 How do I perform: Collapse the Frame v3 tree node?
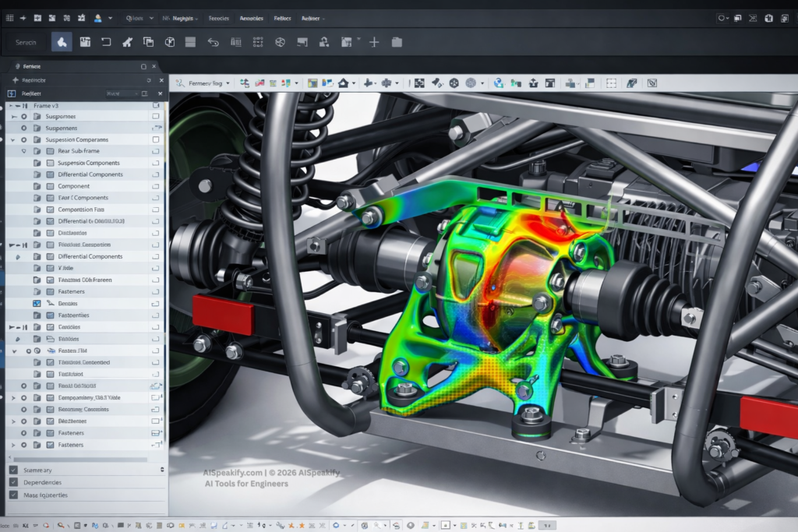tap(10, 106)
